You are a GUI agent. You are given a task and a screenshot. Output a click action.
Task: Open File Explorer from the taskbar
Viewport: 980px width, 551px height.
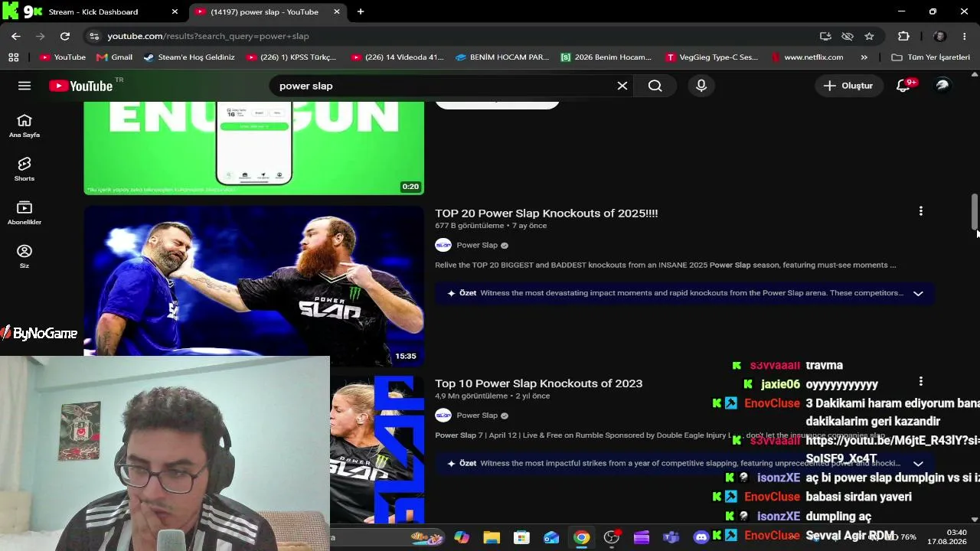click(492, 537)
